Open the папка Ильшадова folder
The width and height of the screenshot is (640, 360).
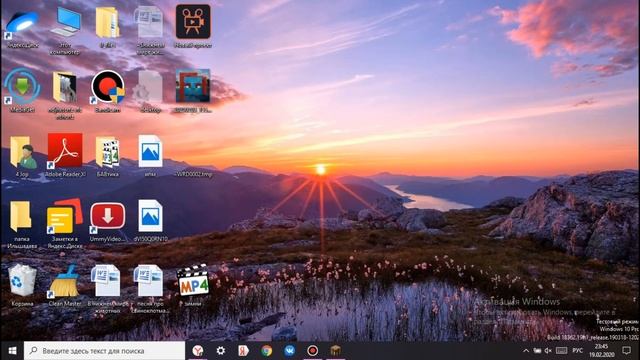pyautogui.click(x=20, y=216)
